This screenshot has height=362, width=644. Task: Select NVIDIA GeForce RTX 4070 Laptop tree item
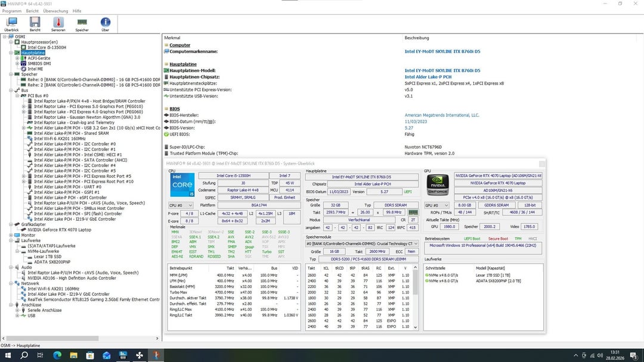point(59,230)
